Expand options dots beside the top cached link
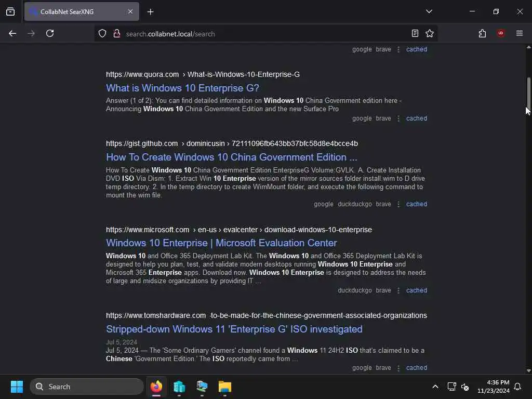 pos(398,49)
